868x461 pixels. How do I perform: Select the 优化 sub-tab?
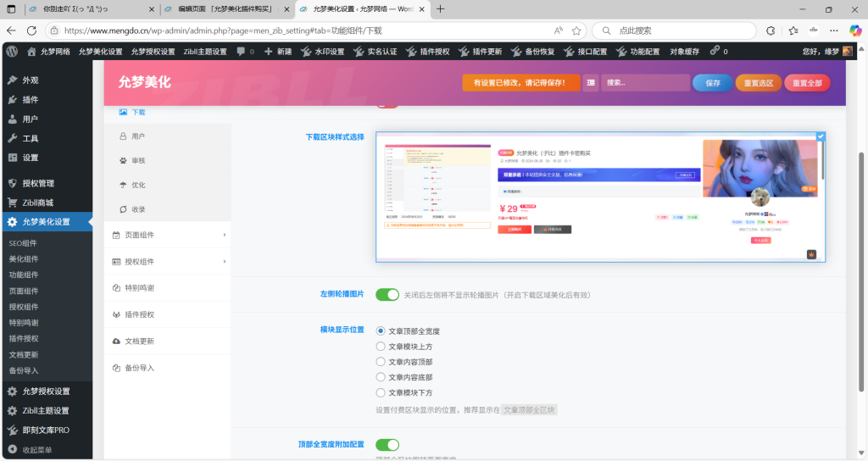[168, 185]
